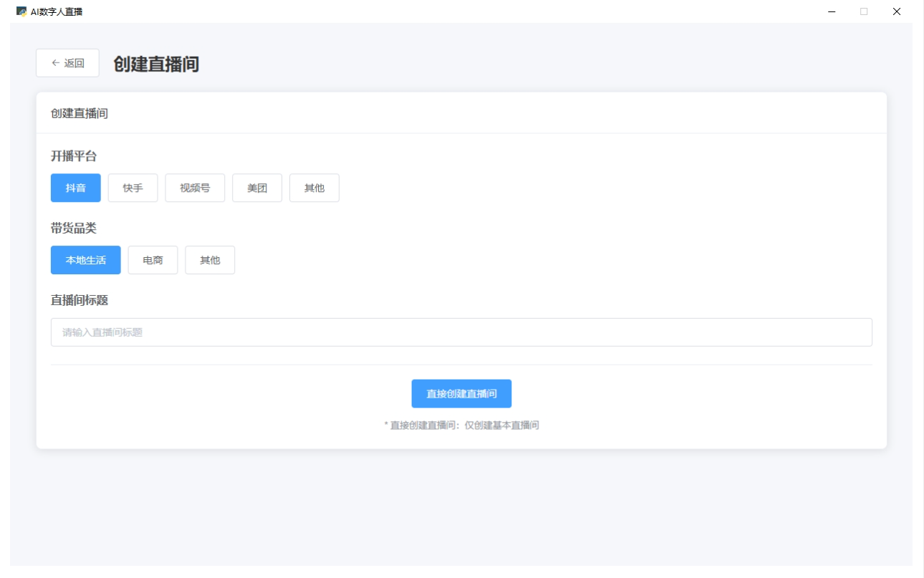
Task: Switch platform to 快手
Action: point(133,187)
